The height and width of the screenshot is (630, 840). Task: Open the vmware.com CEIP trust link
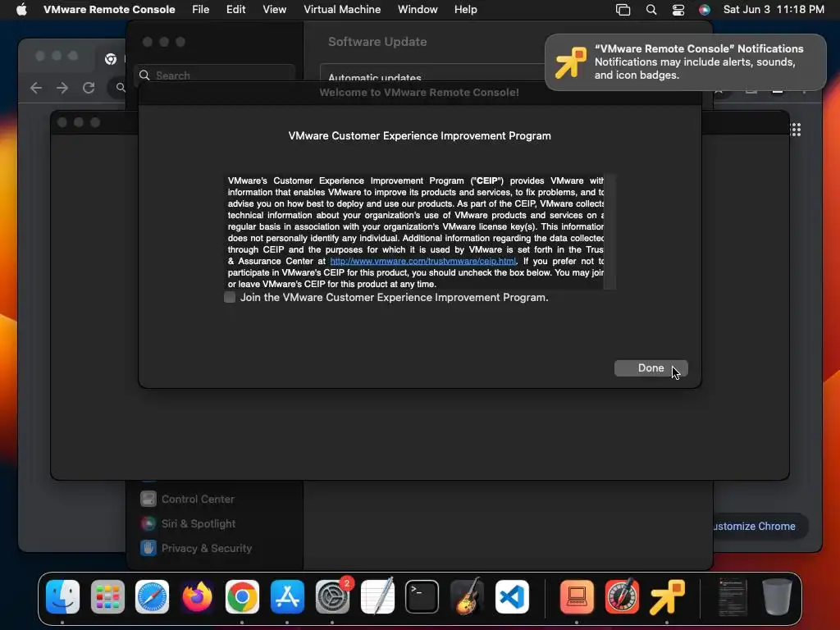(422, 261)
